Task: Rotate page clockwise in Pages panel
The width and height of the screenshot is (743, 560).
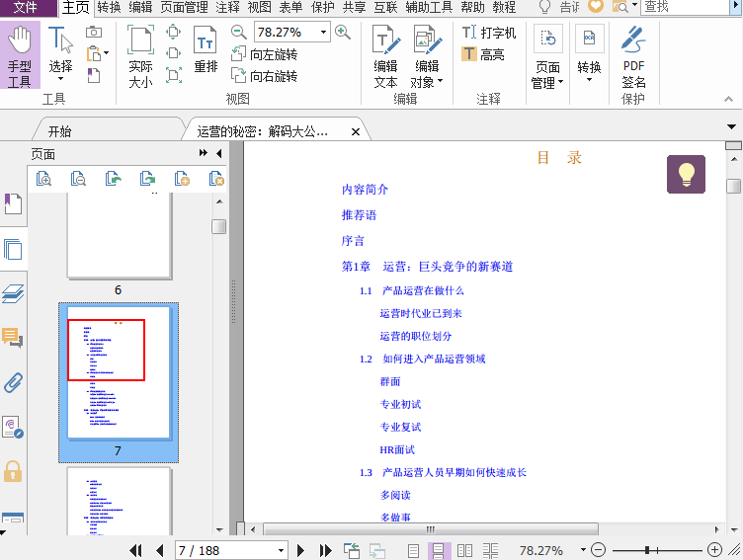Action: click(147, 179)
